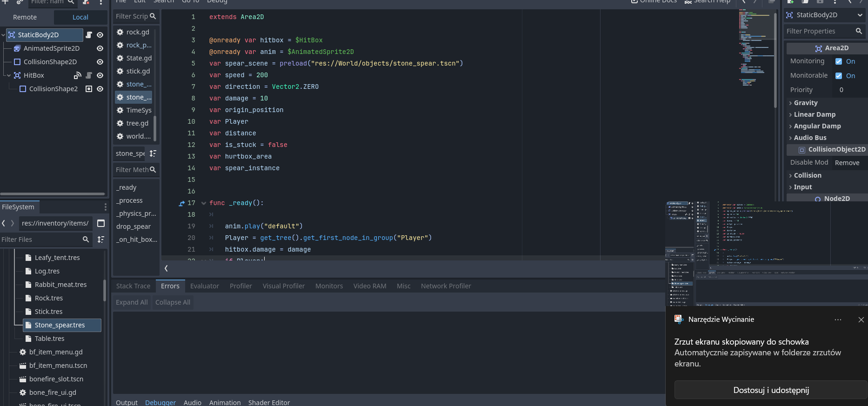The image size is (868, 406).
Task: Fold the _ready function code block
Action: point(203,203)
